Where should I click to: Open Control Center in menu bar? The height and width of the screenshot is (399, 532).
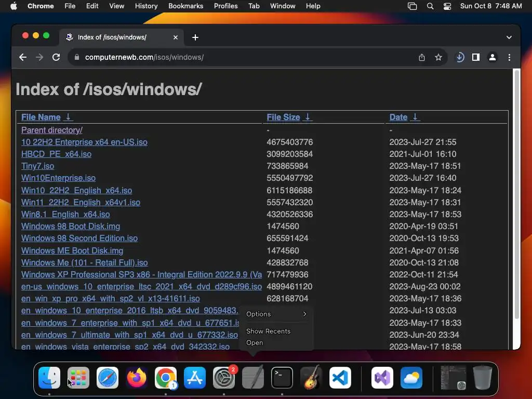[447, 6]
